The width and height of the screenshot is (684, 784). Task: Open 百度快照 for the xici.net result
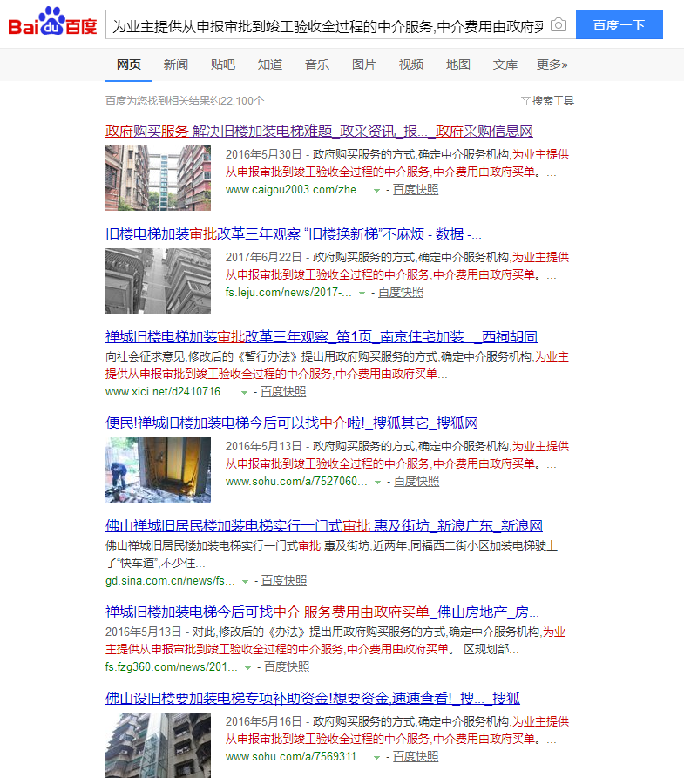pos(283,392)
